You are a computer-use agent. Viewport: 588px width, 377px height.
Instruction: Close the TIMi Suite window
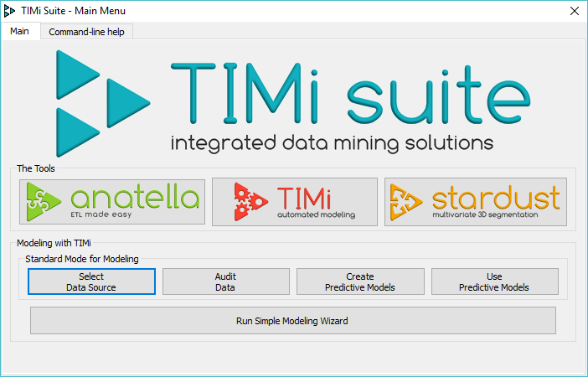(x=574, y=11)
